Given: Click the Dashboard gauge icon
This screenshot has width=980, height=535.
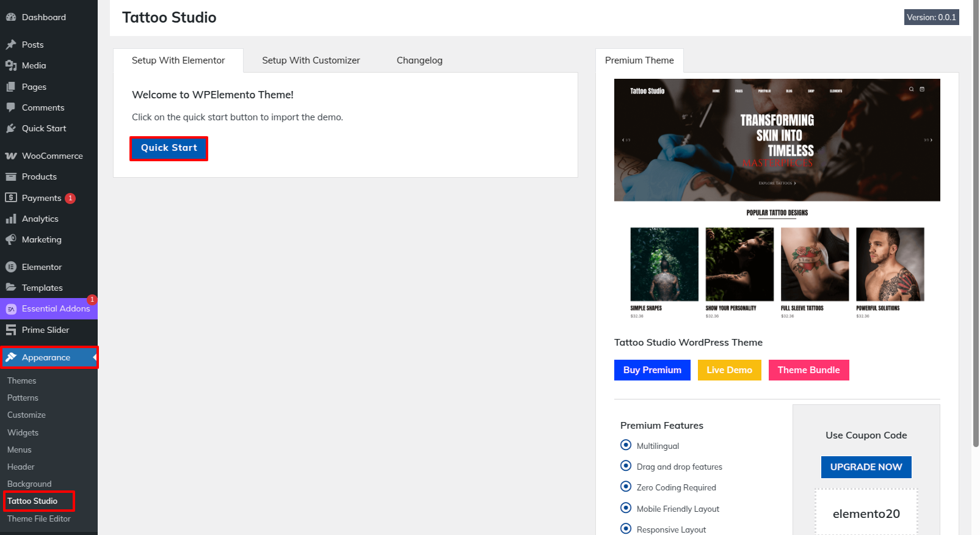Looking at the screenshot, I should click(x=11, y=17).
